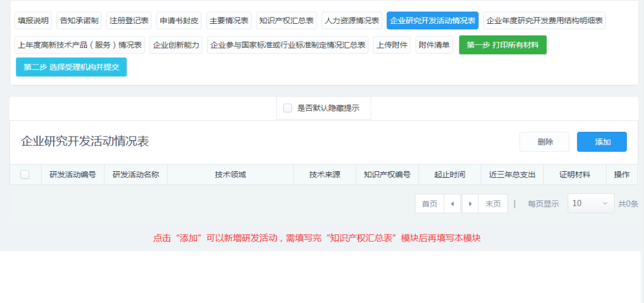644x303 pixels.
Task: Jump to 首页 first page
Action: [429, 203]
